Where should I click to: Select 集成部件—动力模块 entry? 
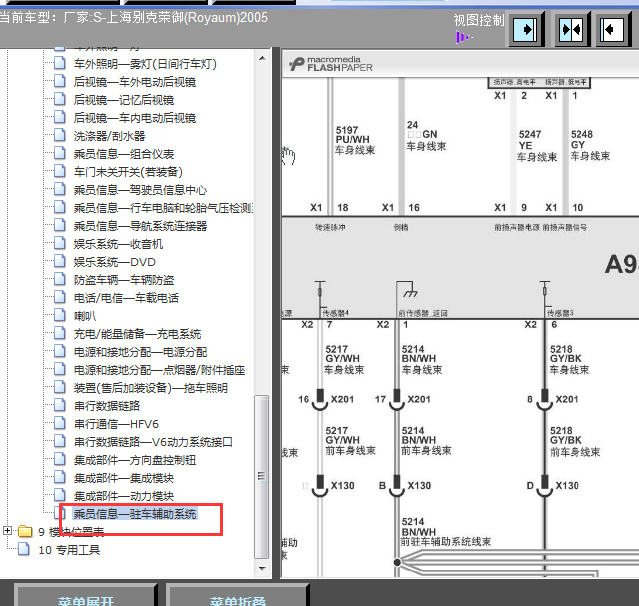click(x=124, y=496)
